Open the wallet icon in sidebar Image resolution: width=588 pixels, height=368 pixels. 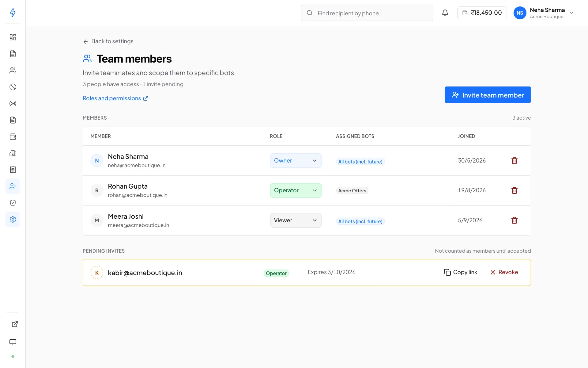click(13, 137)
